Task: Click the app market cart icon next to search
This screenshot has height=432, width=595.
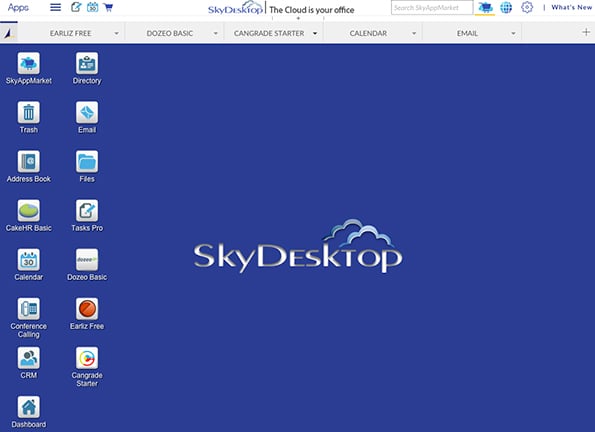Action: coord(485,7)
